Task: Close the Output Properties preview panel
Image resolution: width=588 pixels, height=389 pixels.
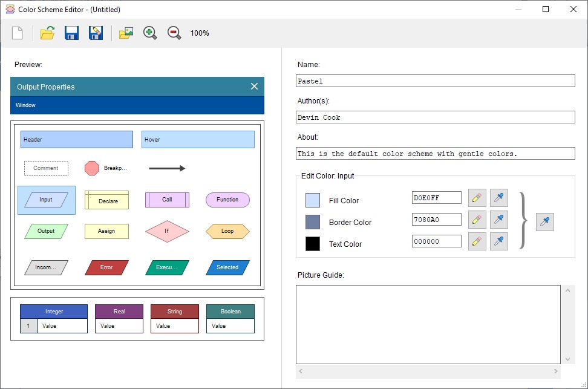Action: click(x=255, y=87)
